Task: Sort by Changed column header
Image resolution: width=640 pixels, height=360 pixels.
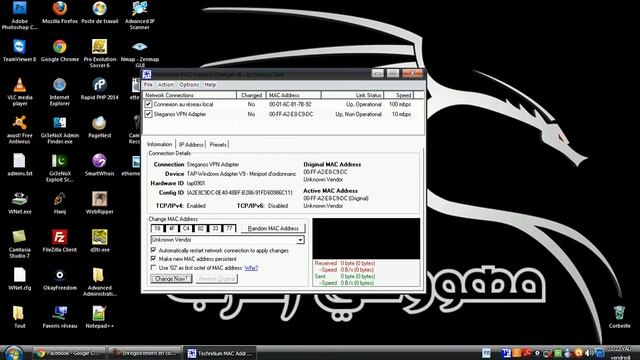Action: (251, 95)
